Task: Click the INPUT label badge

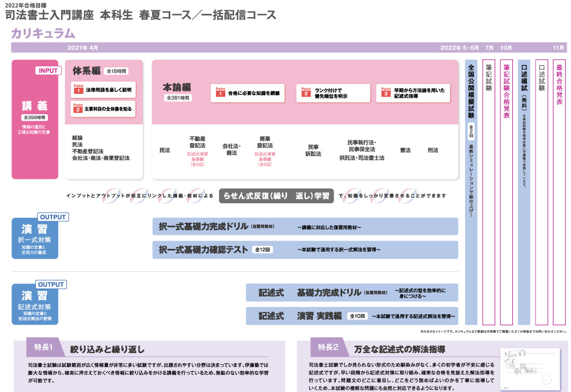Action: click(x=48, y=71)
